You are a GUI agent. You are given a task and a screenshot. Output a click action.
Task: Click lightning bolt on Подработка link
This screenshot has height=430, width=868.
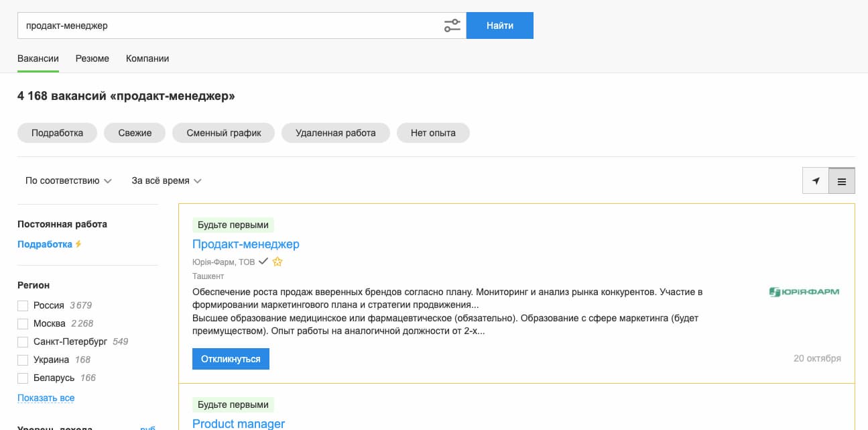pyautogui.click(x=78, y=244)
